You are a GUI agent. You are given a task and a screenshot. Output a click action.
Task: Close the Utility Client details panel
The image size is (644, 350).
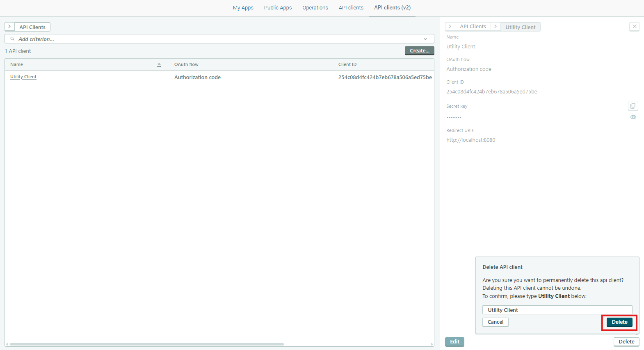coord(634,27)
